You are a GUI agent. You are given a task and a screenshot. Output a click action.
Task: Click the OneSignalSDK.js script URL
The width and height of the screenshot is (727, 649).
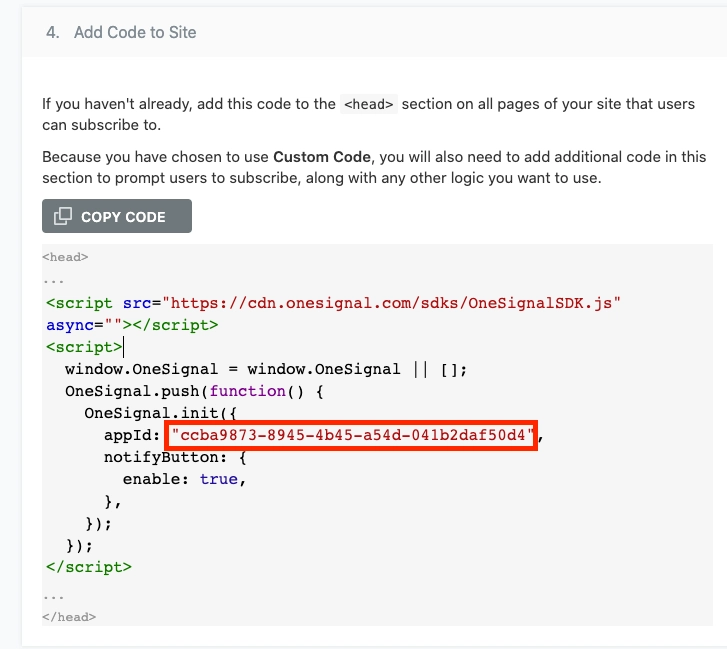(x=391, y=303)
